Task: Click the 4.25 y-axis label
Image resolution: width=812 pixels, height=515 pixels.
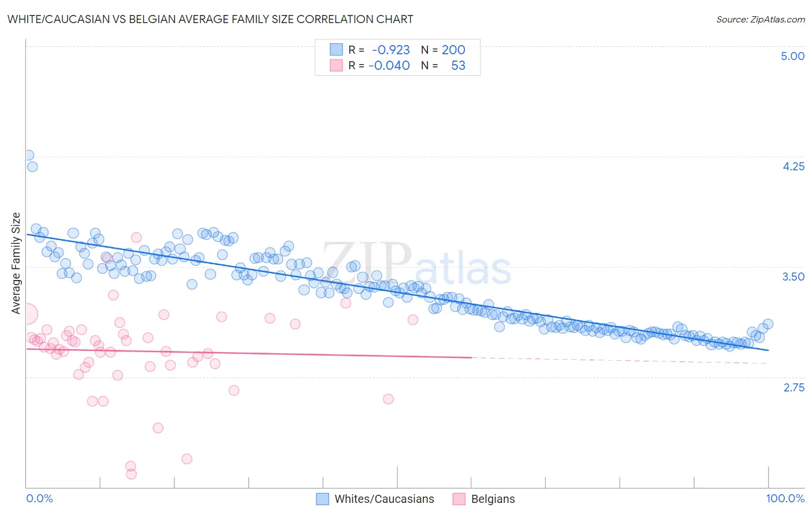Action: click(x=793, y=166)
